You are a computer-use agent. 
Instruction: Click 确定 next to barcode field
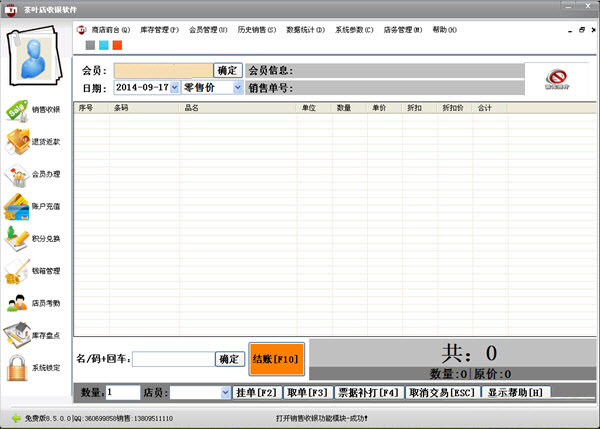pos(230,359)
